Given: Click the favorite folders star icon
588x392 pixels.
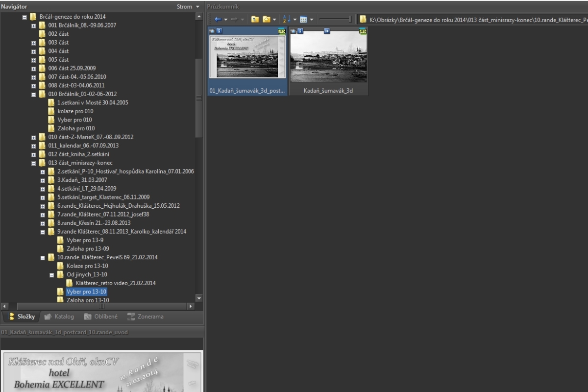Looking at the screenshot, I should 267,19.
